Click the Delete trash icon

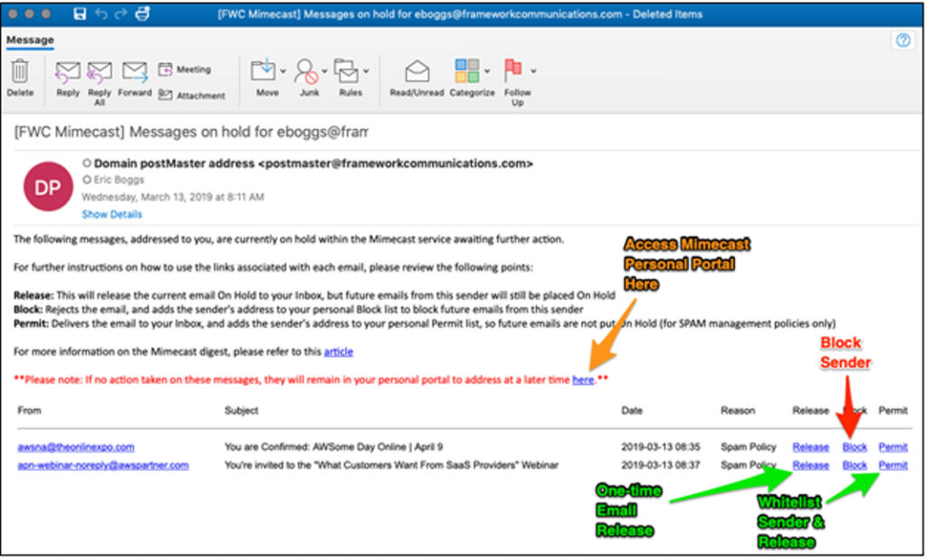pos(20,71)
